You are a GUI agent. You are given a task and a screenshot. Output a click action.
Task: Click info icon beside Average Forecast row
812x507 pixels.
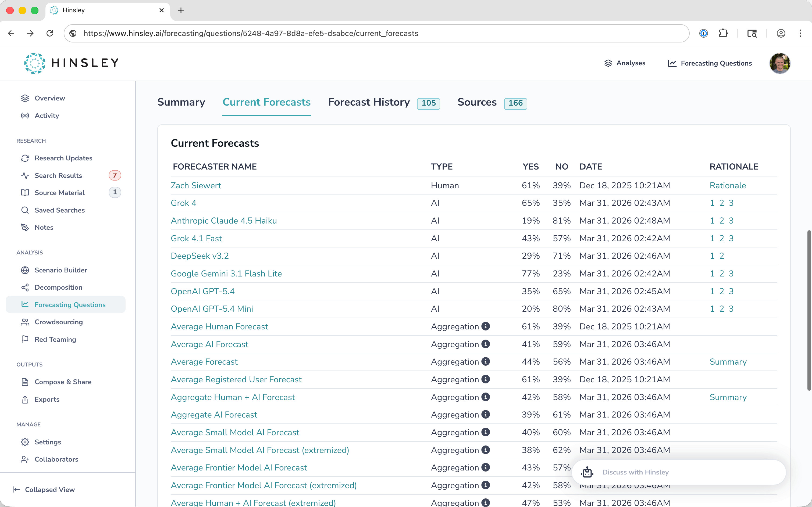(x=486, y=361)
